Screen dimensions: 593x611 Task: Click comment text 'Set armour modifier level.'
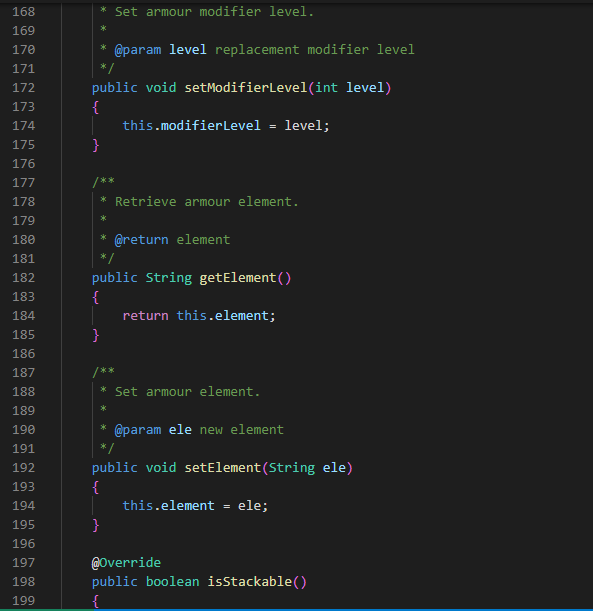click(214, 12)
